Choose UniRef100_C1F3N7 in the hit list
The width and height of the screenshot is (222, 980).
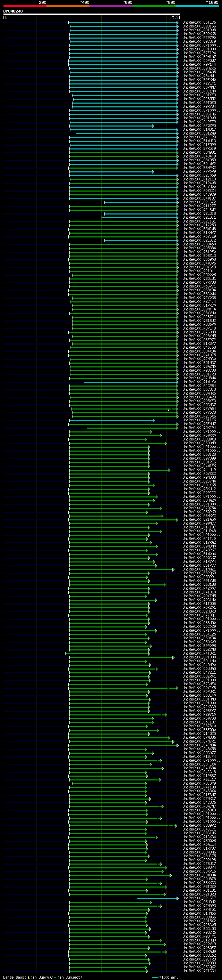click(x=199, y=795)
